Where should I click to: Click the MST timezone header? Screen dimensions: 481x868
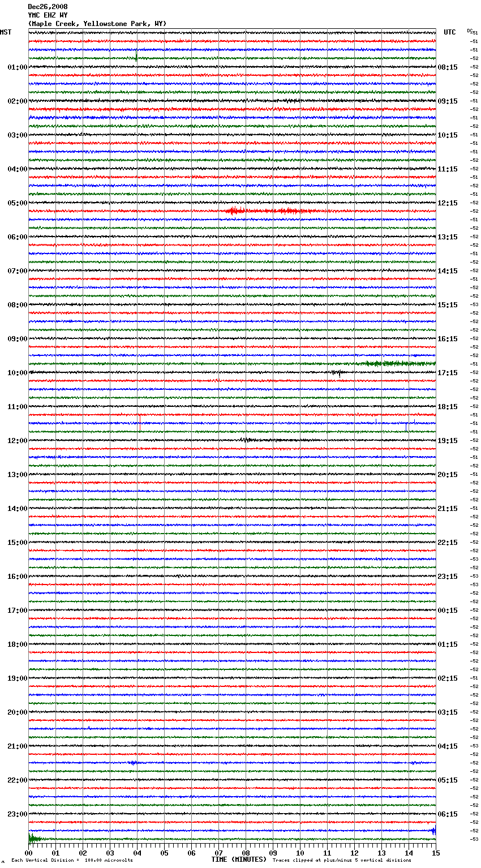point(6,32)
